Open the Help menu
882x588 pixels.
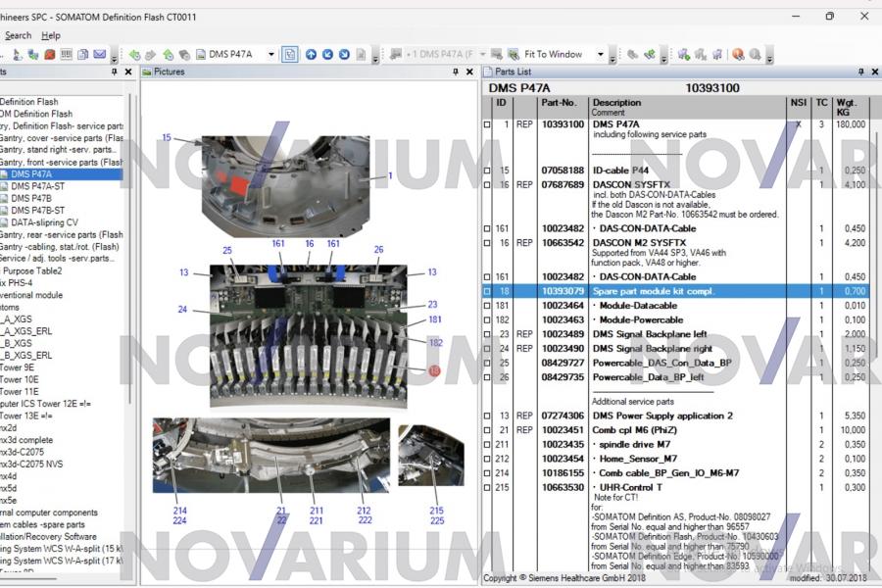click(51, 35)
